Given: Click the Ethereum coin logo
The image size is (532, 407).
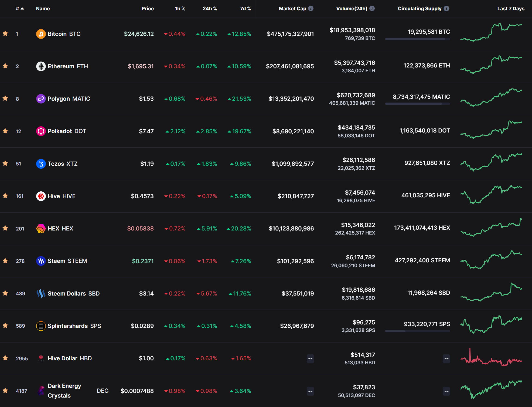Looking at the screenshot, I should pyautogui.click(x=41, y=66).
